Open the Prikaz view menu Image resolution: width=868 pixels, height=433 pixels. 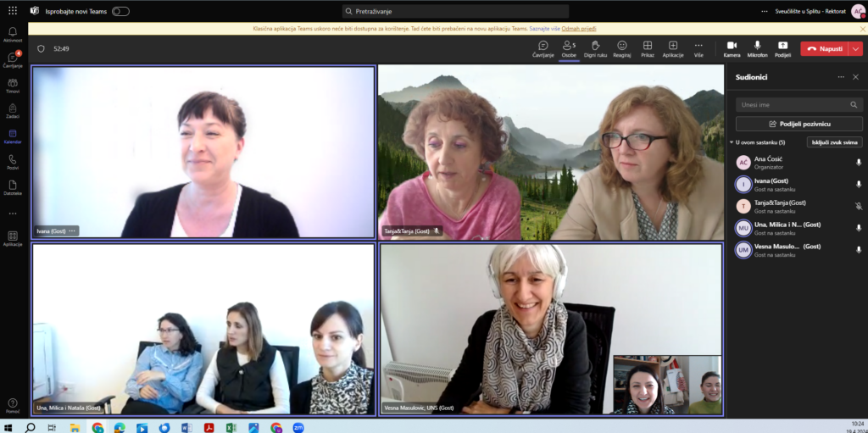[x=647, y=47]
